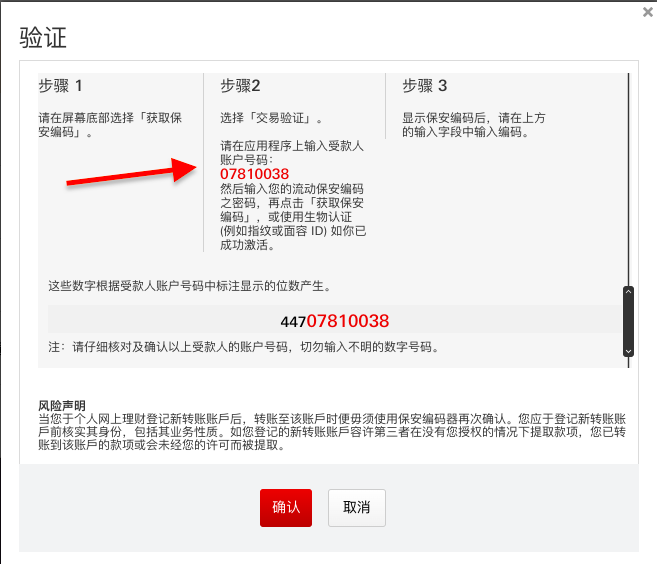Click the 风险声明 heading
Screen dimensions: 657x564
62,405
